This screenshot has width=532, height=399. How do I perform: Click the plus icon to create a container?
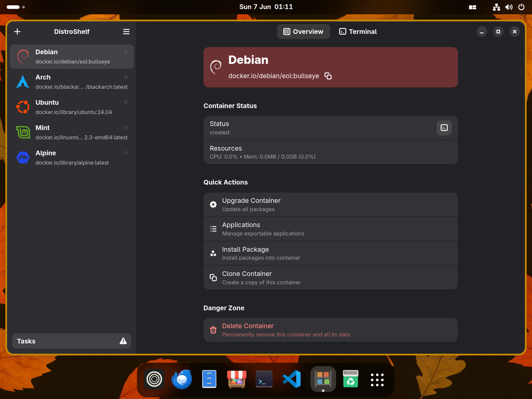click(x=17, y=32)
